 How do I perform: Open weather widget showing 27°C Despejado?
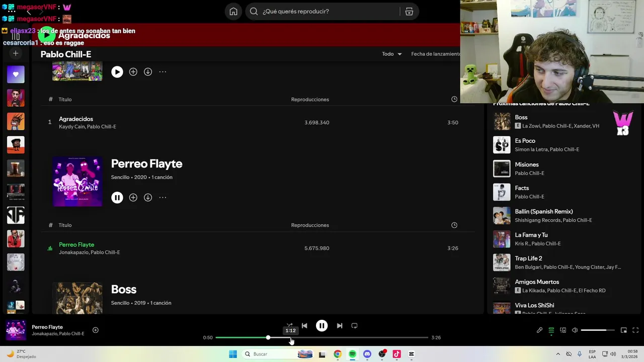[21, 354]
